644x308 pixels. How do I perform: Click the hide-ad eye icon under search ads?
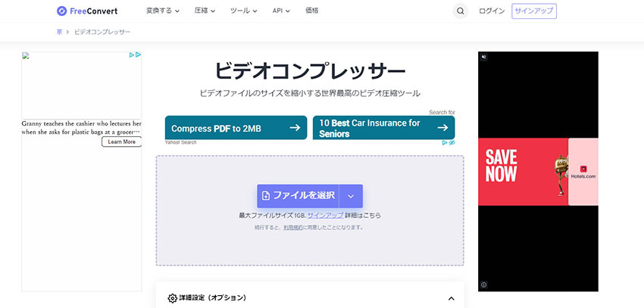[452, 143]
